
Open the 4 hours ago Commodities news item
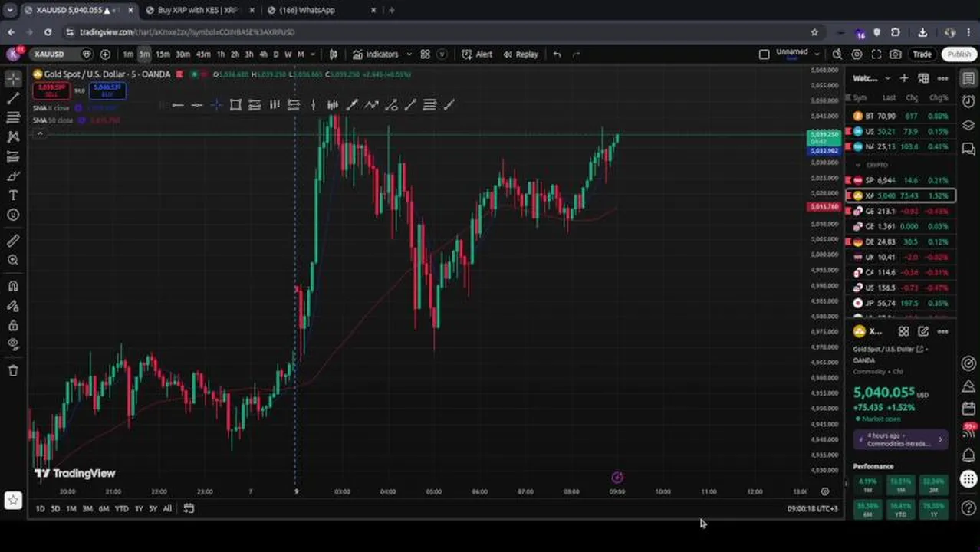tap(902, 439)
